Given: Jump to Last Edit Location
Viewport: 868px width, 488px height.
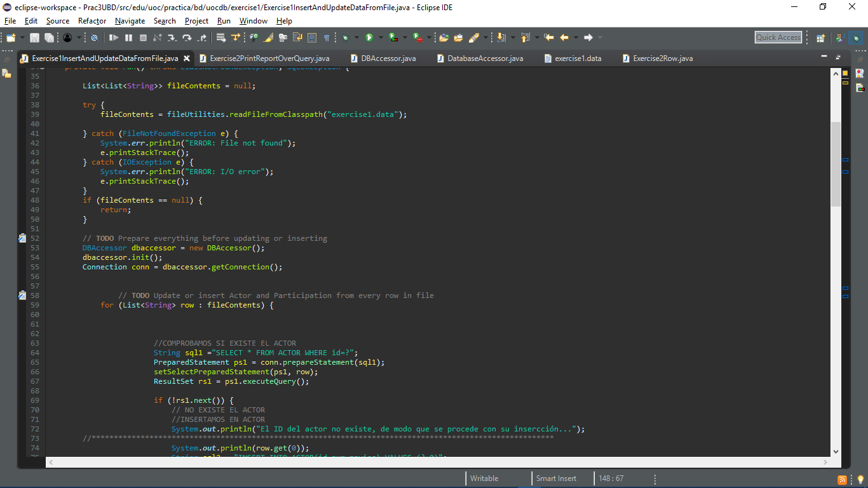Looking at the screenshot, I should (x=549, y=37).
